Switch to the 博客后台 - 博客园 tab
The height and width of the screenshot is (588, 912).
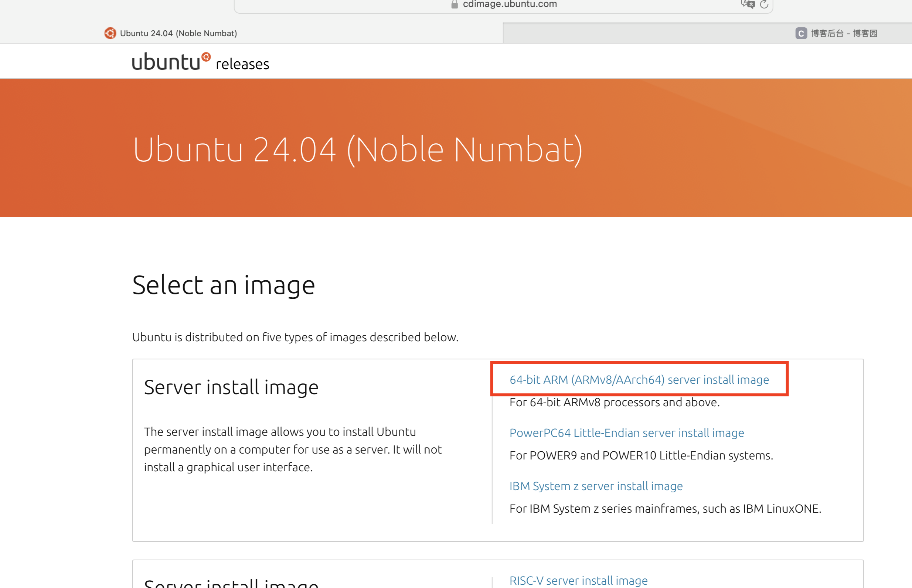842,34
